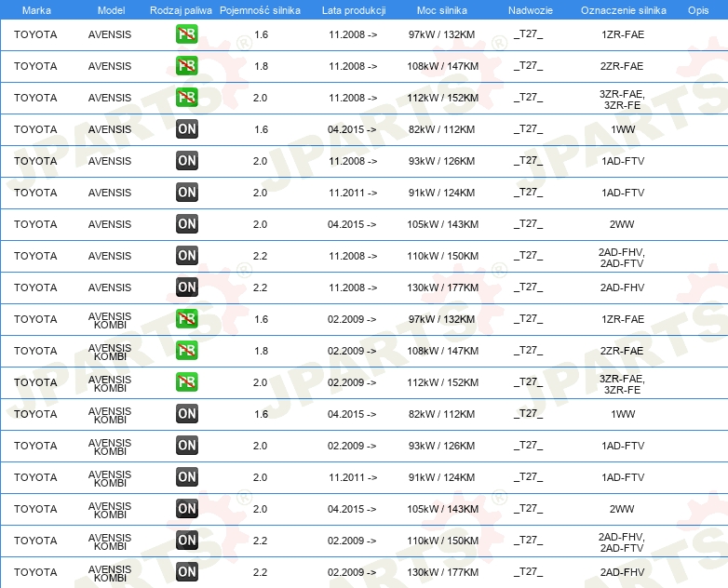Click capacity 1.6 in Avensis Kombi 1WW row
This screenshot has width=728, height=588.
coord(261,414)
